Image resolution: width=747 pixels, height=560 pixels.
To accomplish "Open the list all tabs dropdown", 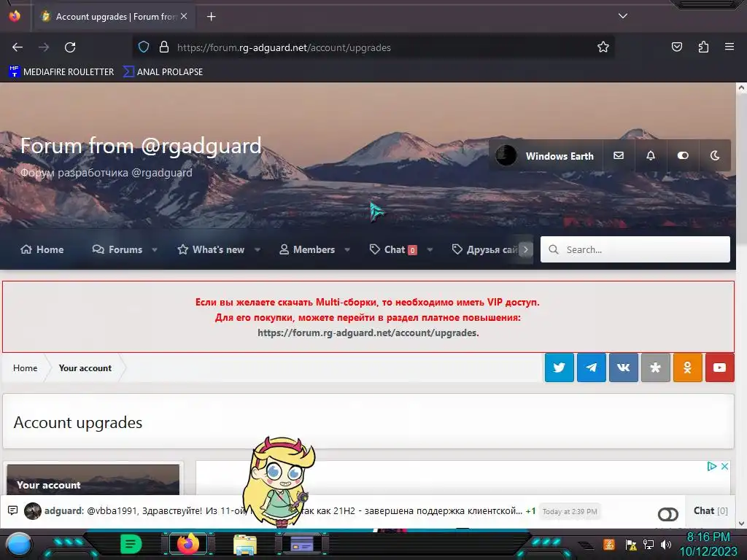I will click(x=623, y=16).
